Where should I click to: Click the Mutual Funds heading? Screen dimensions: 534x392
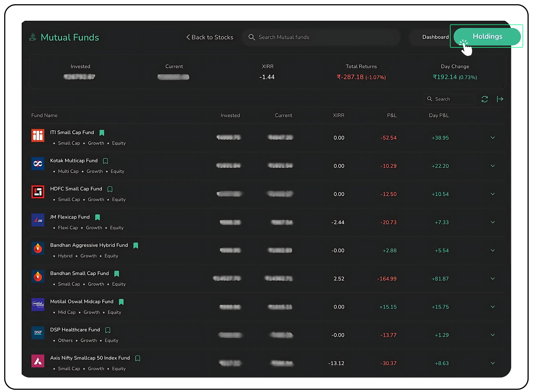[x=70, y=37]
